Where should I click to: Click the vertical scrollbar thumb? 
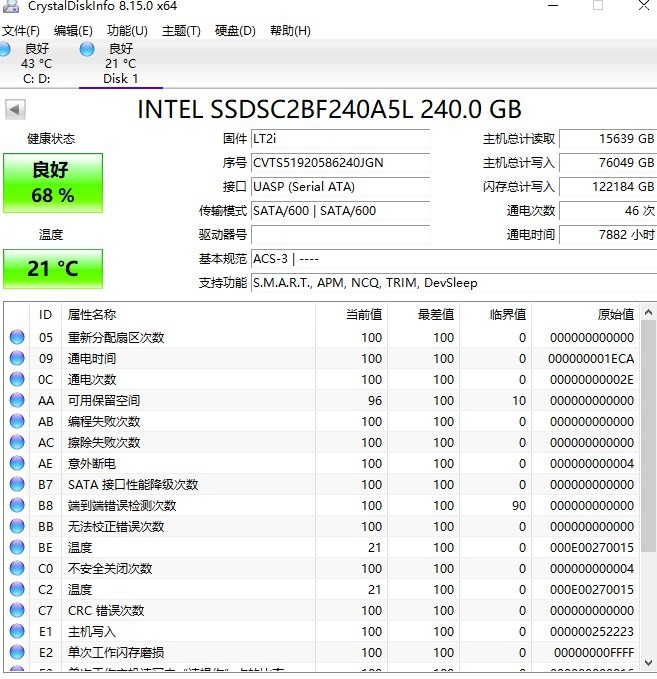pyautogui.click(x=648, y=436)
